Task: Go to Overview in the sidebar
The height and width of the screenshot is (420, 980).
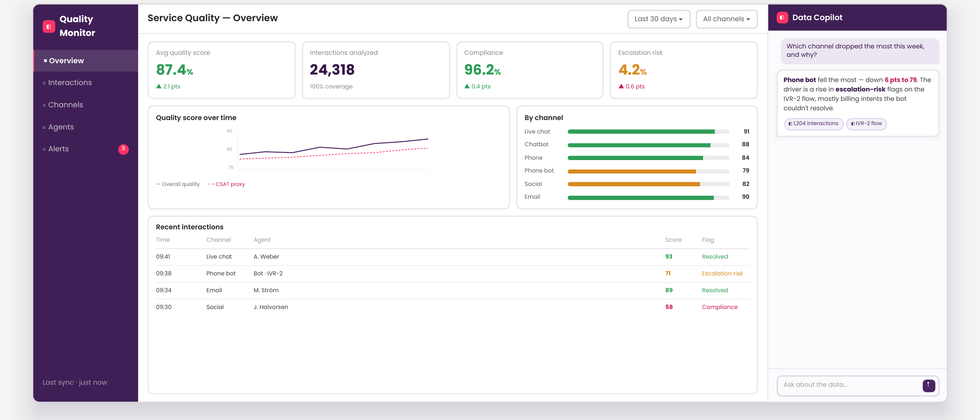Action: [86, 61]
